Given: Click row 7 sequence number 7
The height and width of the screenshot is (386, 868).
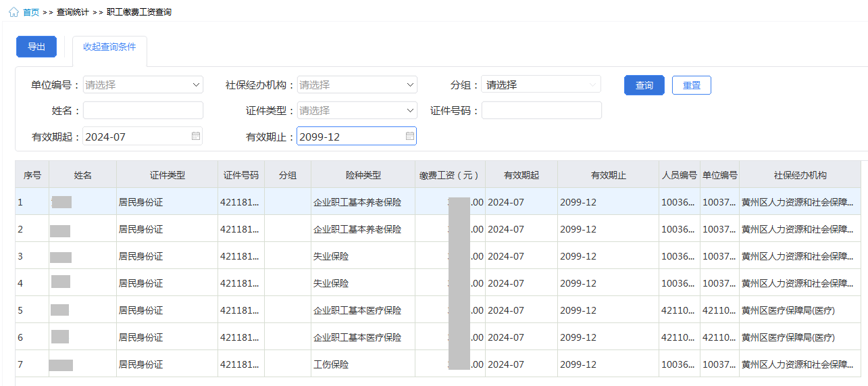Looking at the screenshot, I should tap(32, 364).
